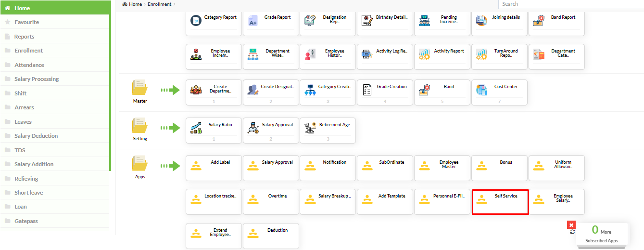Screen dimensions: 644x250
Task: Click the Master folder icon
Action: click(x=140, y=88)
